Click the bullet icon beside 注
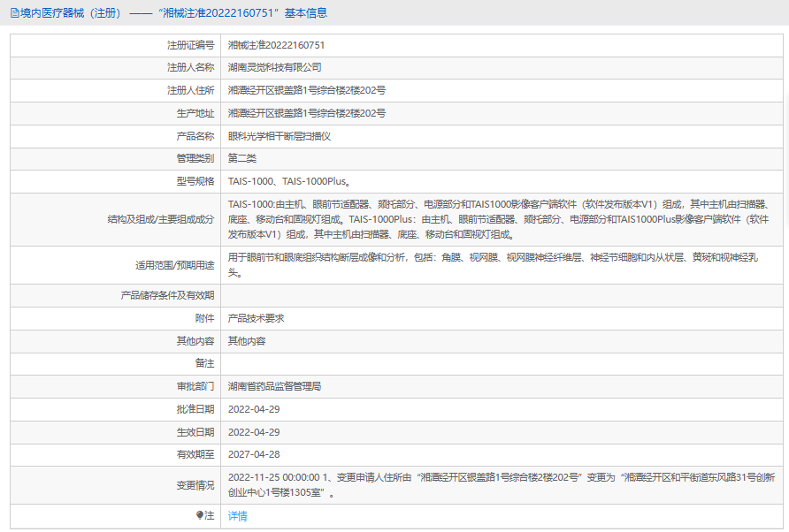 click(x=199, y=515)
